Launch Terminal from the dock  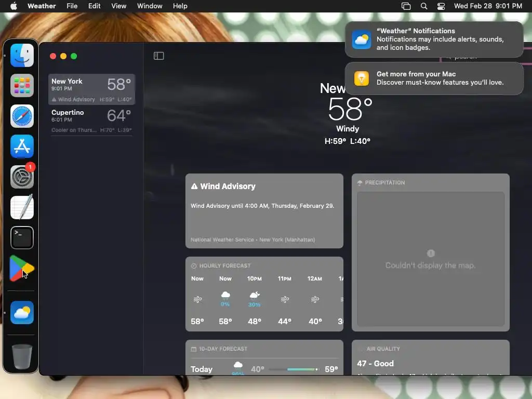tap(22, 237)
